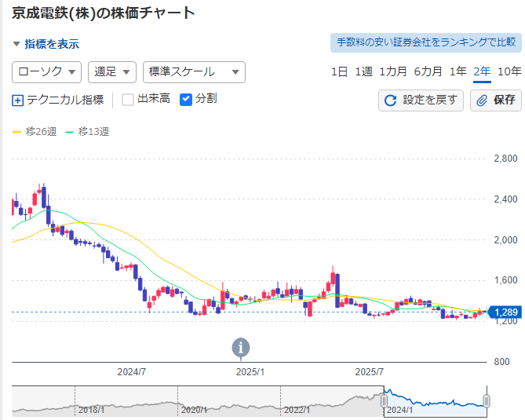Click the 設定を戻す reset button
Viewport: 525px width, 420px height.
pos(421,100)
